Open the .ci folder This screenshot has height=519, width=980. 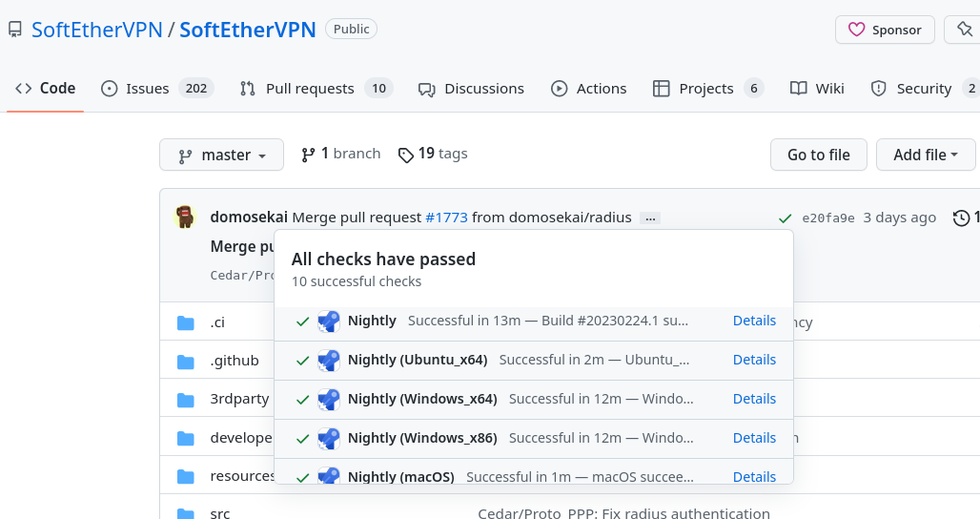(x=217, y=322)
